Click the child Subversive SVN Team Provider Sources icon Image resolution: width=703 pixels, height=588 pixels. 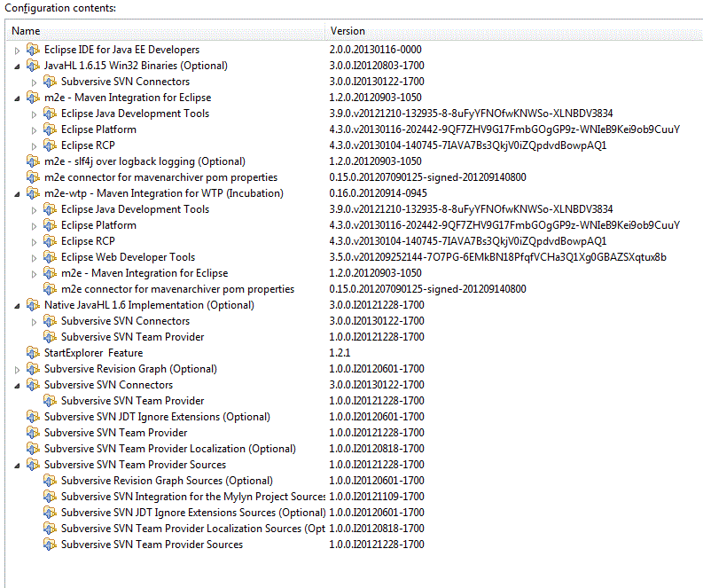50,545
